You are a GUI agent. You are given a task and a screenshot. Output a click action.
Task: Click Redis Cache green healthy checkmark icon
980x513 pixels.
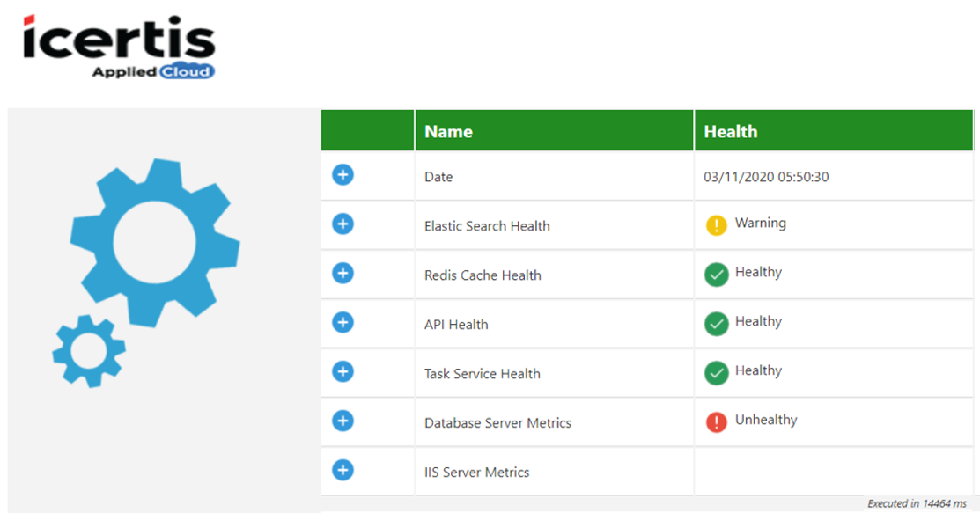(x=717, y=275)
